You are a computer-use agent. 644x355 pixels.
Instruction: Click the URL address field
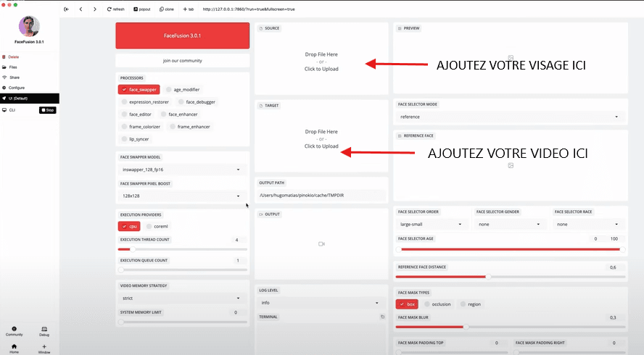(x=249, y=9)
